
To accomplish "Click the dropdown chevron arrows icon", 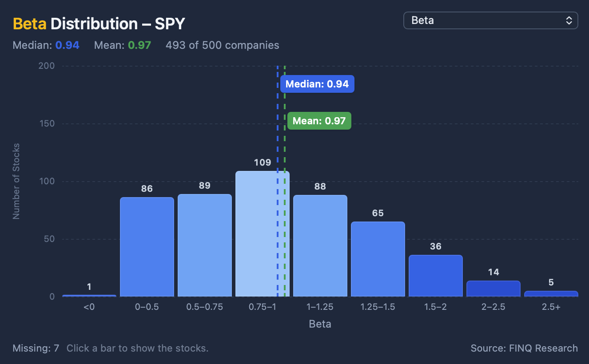I will pos(569,20).
